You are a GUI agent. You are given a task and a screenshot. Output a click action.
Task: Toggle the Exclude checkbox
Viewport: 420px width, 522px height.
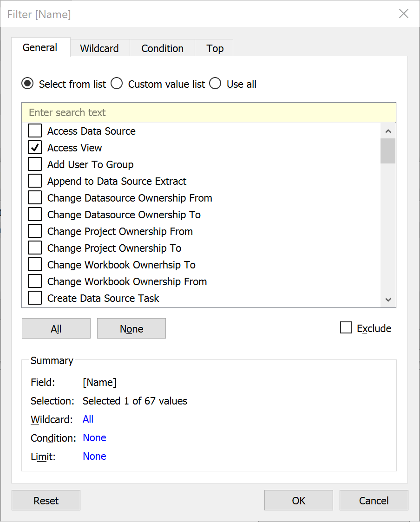(x=346, y=327)
